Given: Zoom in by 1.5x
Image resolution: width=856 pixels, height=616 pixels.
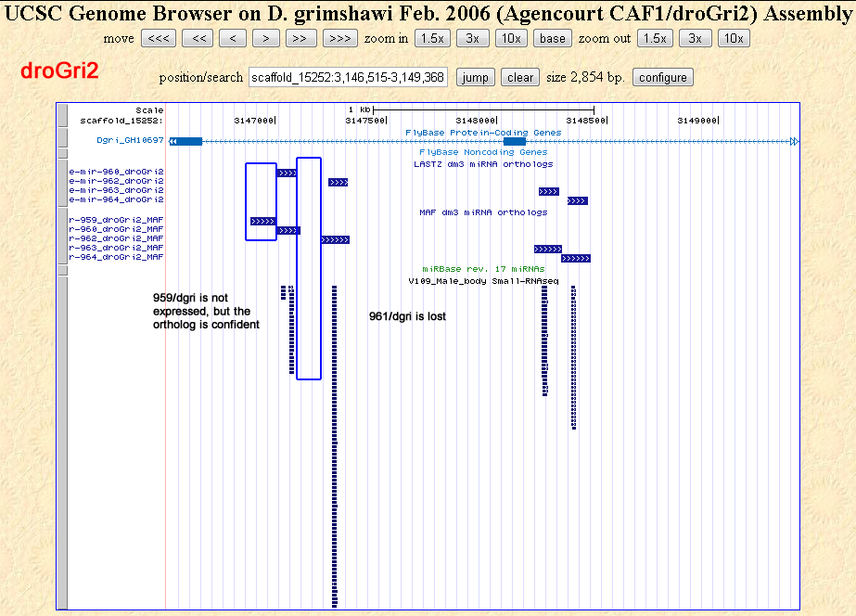Looking at the screenshot, I should 432,38.
